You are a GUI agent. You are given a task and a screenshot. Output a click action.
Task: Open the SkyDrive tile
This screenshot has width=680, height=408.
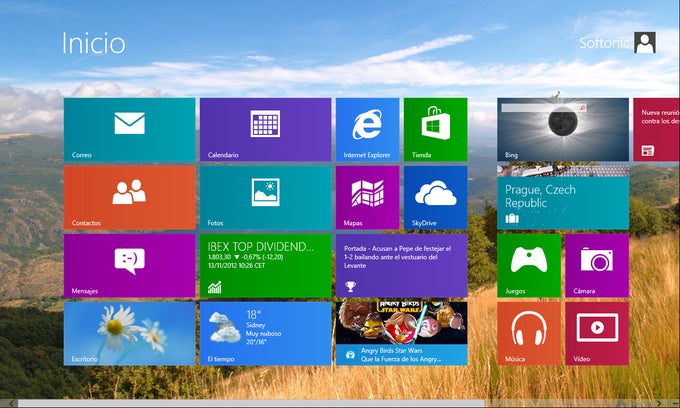(x=435, y=198)
